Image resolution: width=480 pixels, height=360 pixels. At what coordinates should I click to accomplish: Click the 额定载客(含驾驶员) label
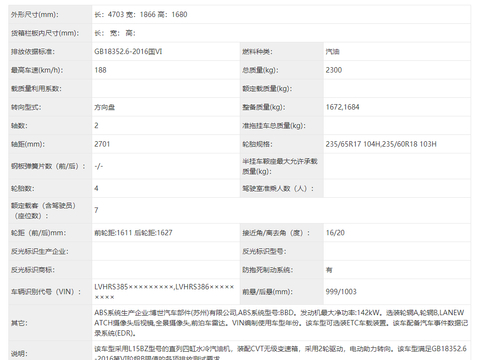(x=43, y=211)
